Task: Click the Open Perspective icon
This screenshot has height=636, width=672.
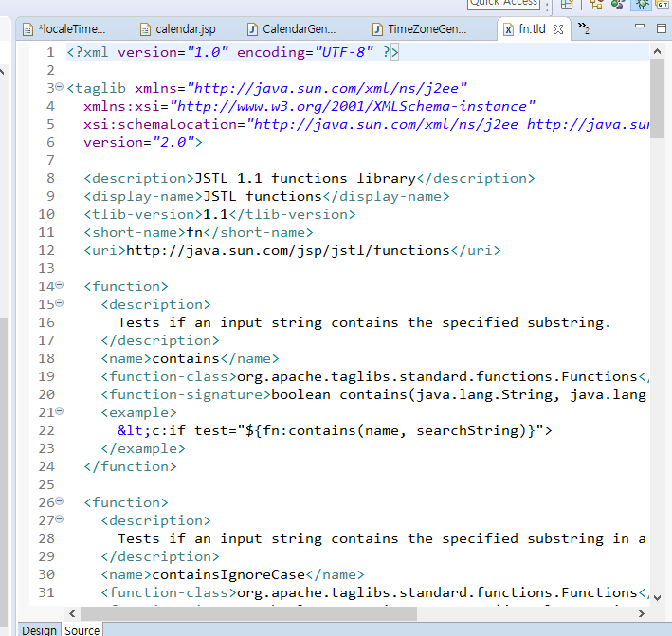Action: coord(567,4)
